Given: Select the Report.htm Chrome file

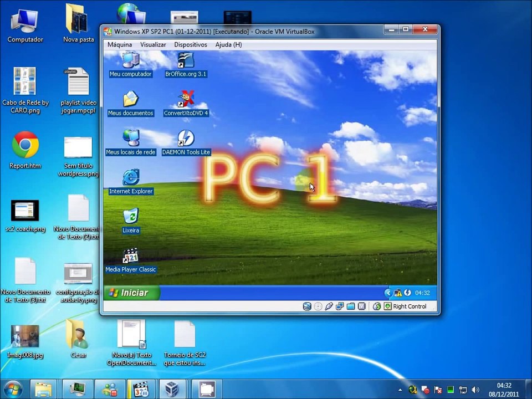Looking at the screenshot, I should (x=25, y=150).
